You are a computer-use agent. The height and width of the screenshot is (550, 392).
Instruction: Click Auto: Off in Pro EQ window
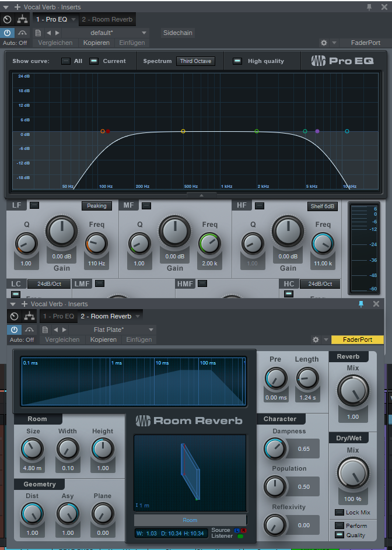(15, 43)
